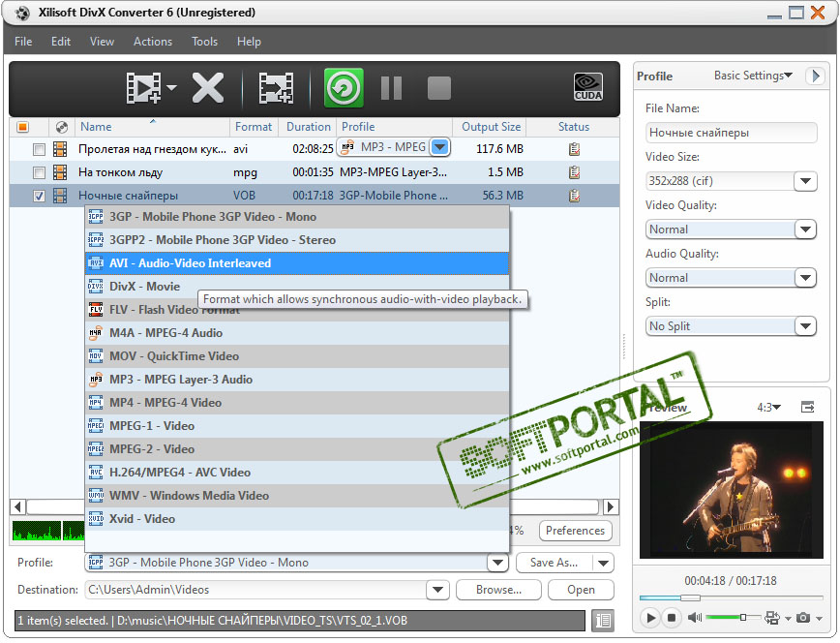
Task: Click the Add File toolbar icon
Action: pyautogui.click(x=143, y=88)
